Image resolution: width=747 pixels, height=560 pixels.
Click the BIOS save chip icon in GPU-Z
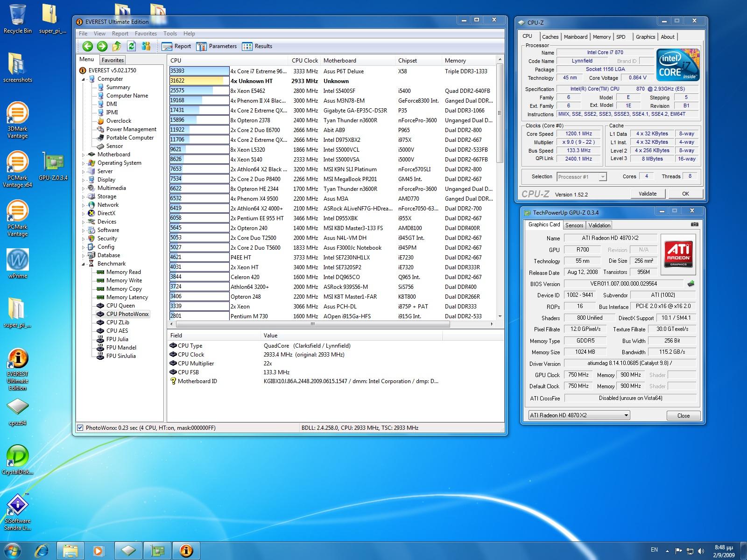[691, 284]
